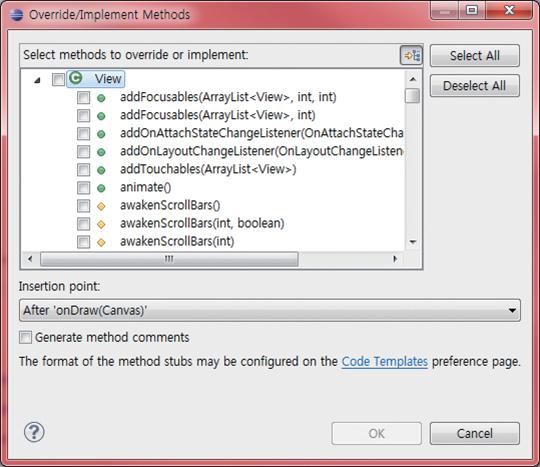
Task: Check the addOnAttachStateChangeListener checkbox
Action: pos(83,133)
